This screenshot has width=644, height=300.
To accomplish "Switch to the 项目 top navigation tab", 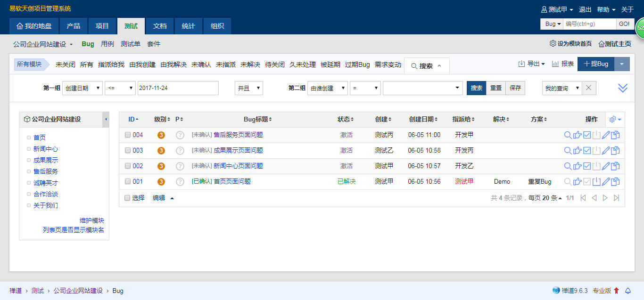I will [102, 26].
